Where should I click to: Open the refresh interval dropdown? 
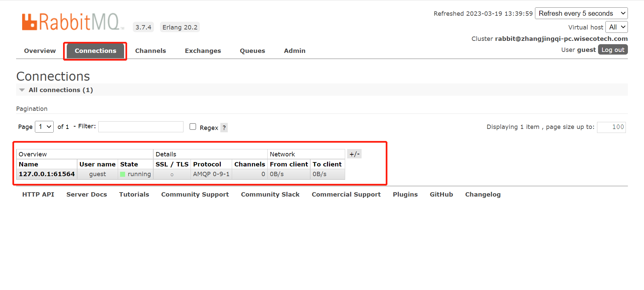click(581, 13)
